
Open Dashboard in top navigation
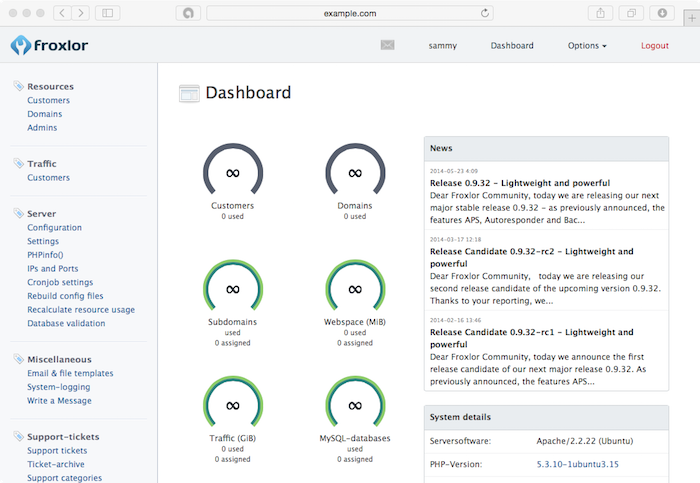pos(512,46)
